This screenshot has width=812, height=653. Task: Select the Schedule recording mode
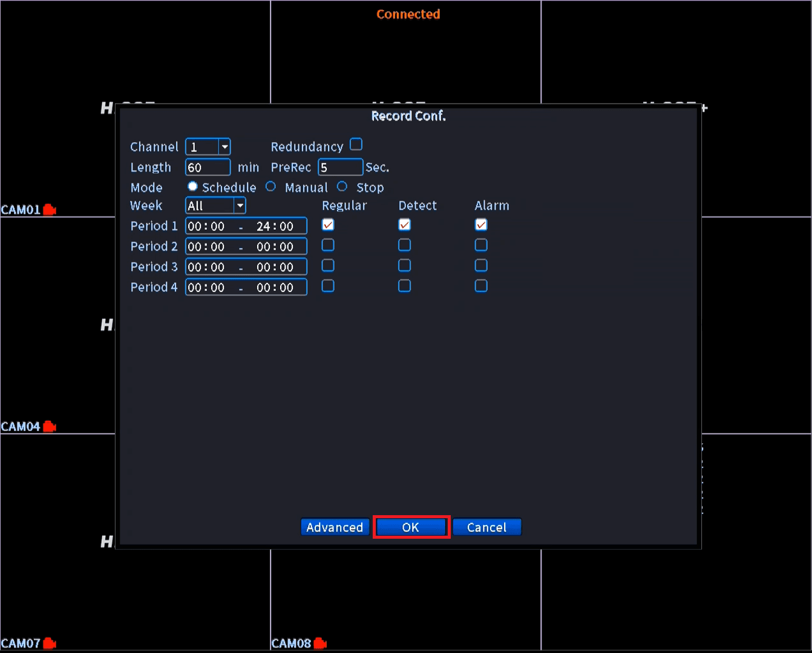point(192,186)
